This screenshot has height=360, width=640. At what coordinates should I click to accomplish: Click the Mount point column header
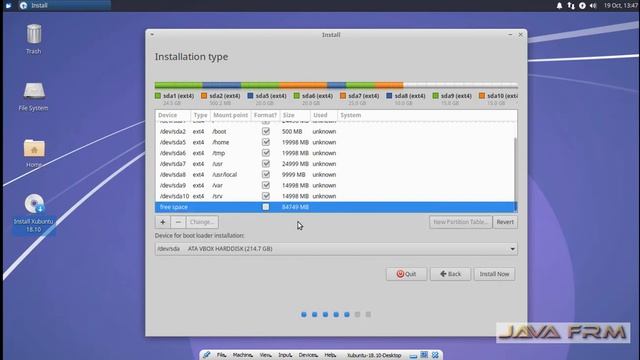coord(231,115)
